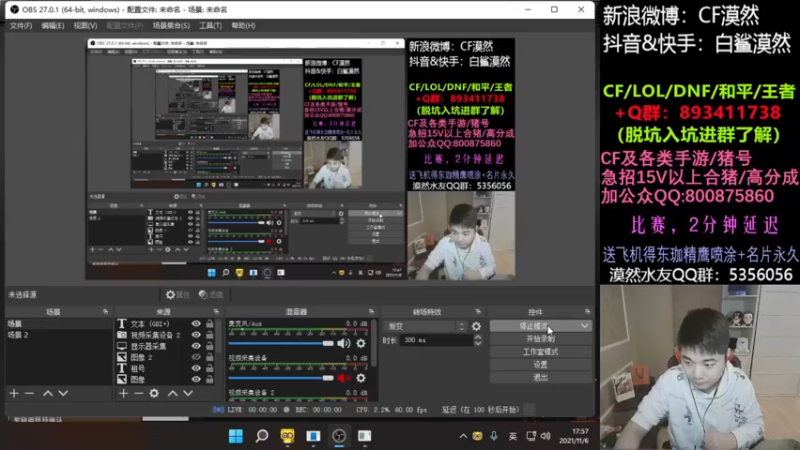800x450 pixels.
Task: Open source properties gear in 来源 panel toolbar
Action: point(154,393)
